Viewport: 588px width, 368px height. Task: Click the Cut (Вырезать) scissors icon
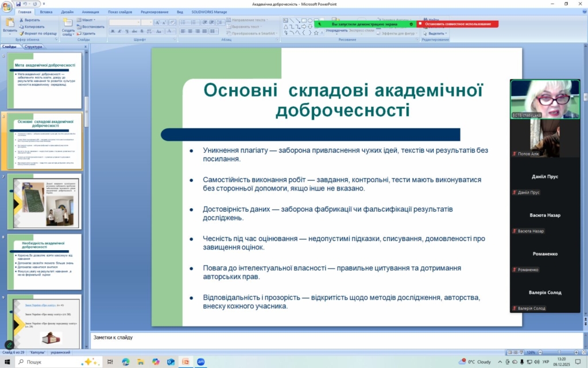click(x=21, y=20)
